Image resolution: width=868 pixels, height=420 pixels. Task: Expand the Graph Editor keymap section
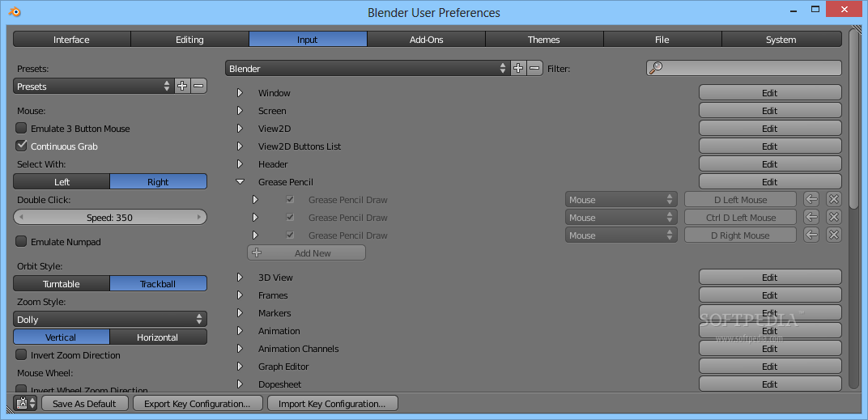pos(240,367)
